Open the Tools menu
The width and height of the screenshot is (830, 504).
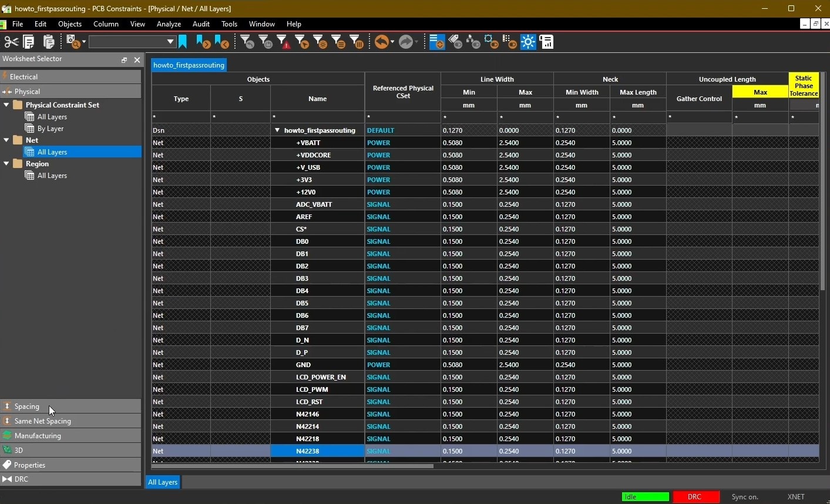229,24
